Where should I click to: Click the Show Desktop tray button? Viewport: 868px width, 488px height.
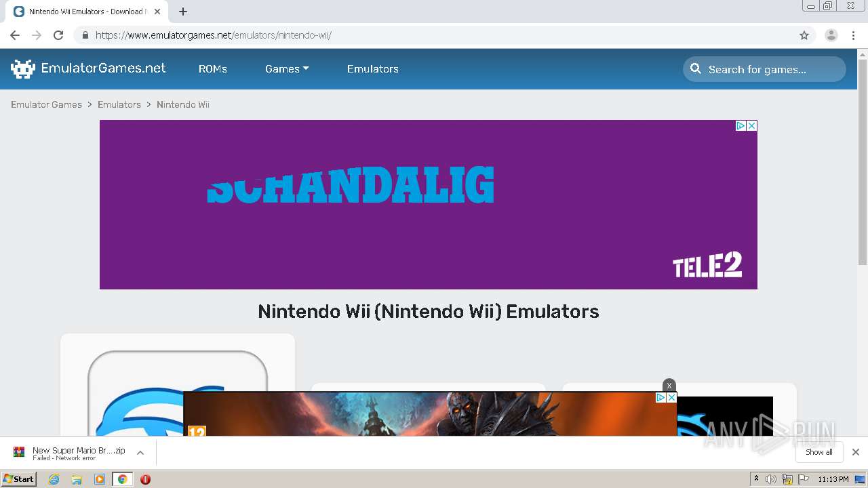861,479
